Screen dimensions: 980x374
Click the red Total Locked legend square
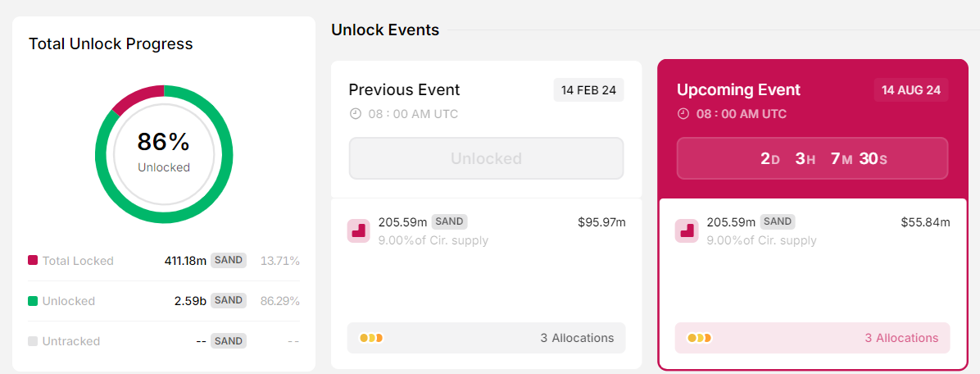(33, 261)
